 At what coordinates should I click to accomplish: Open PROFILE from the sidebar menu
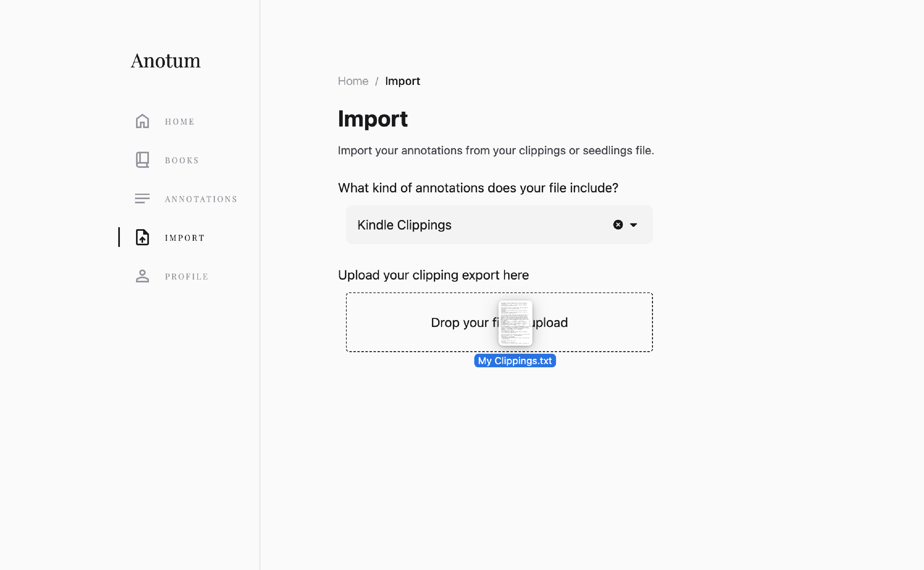coord(187,277)
